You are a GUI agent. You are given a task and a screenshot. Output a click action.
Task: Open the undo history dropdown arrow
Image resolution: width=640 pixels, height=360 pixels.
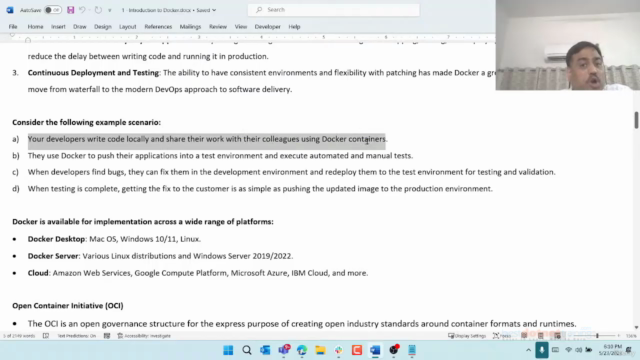[89, 10]
